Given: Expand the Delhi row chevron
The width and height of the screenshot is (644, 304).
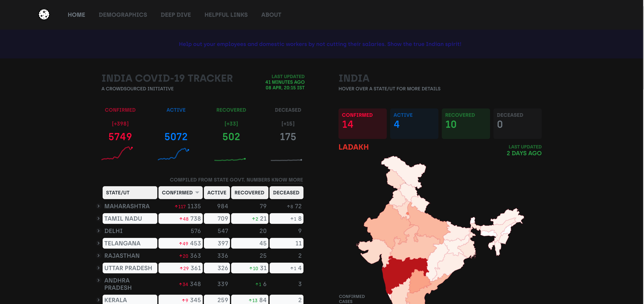Looking at the screenshot, I should pyautogui.click(x=99, y=231).
